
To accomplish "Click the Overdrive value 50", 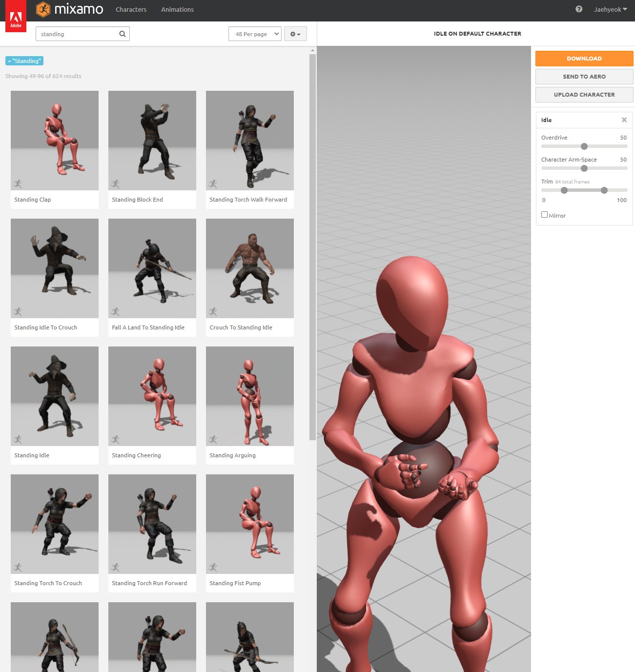I will (x=623, y=138).
